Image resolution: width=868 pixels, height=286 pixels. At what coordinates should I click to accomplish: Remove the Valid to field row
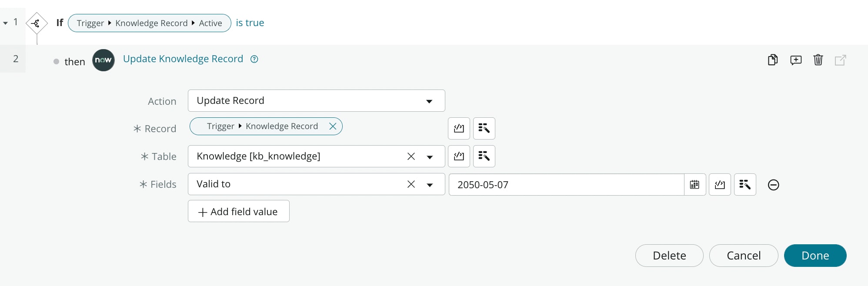(773, 185)
